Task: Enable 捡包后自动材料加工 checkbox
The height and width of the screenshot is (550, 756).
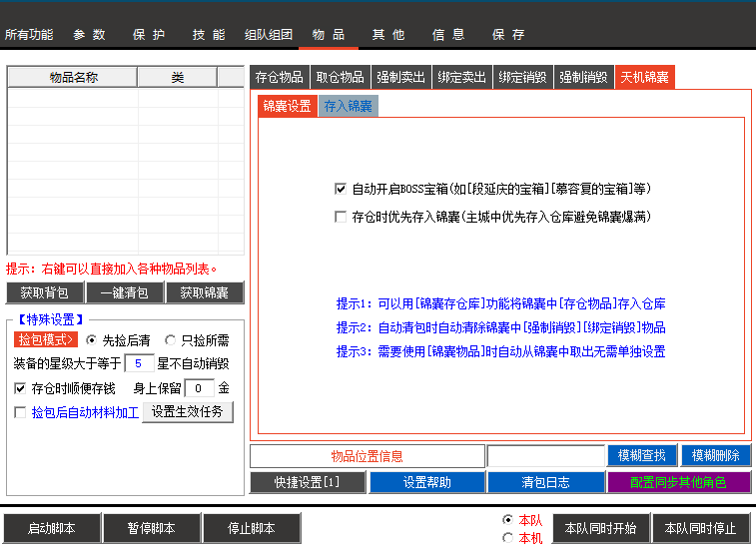Action: [20, 412]
